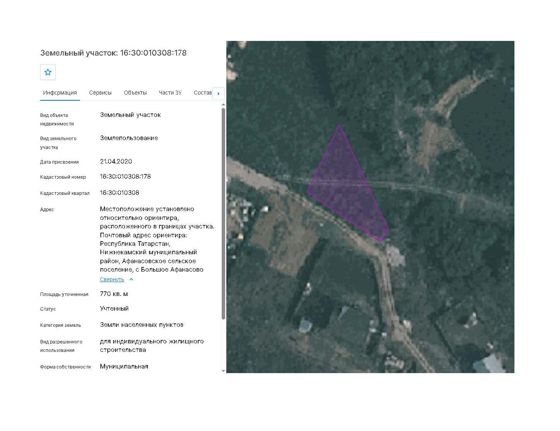
Task: Open the Сервисы tab
Action: pyautogui.click(x=100, y=93)
